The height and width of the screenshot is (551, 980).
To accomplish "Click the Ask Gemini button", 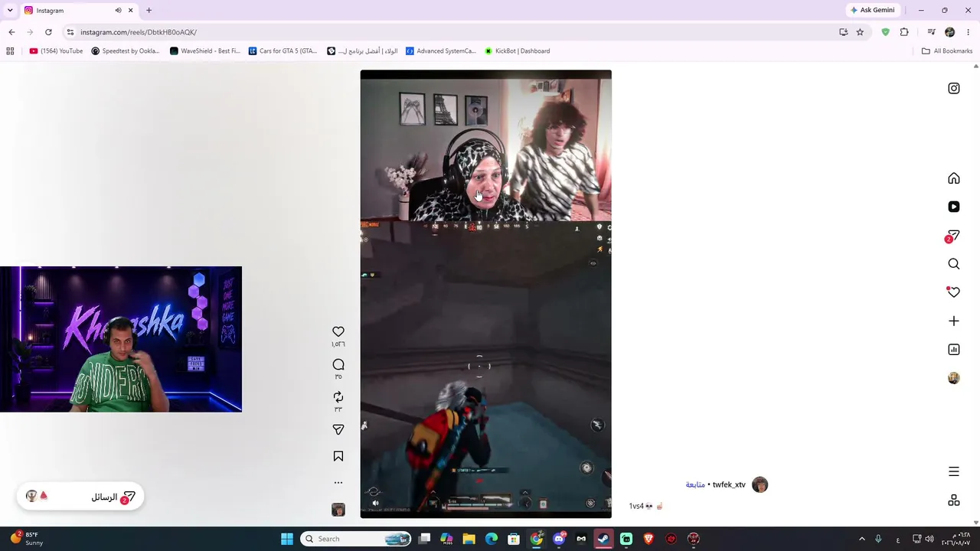I will (x=871, y=11).
